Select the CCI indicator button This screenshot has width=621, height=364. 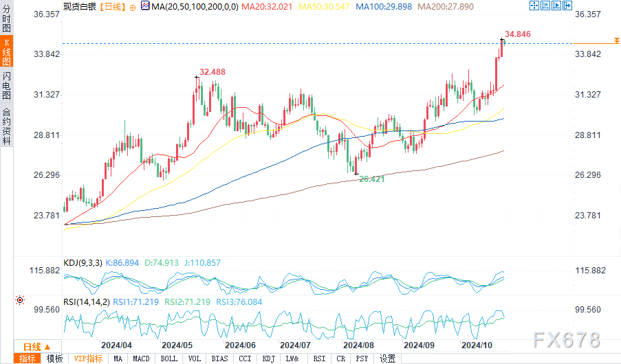click(x=245, y=359)
